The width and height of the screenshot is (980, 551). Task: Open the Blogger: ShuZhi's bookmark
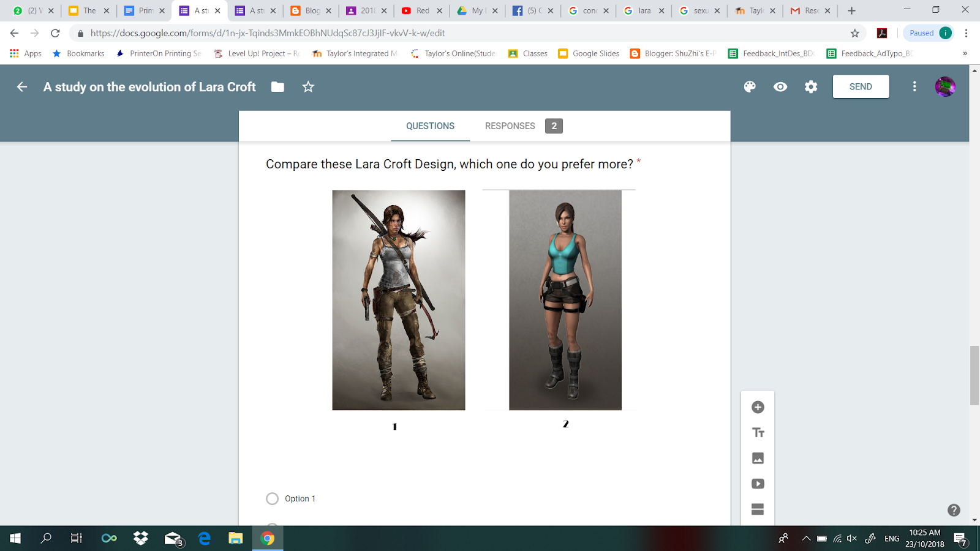tap(674, 53)
